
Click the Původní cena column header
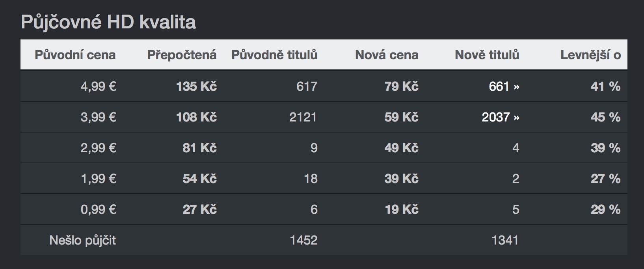(x=75, y=55)
